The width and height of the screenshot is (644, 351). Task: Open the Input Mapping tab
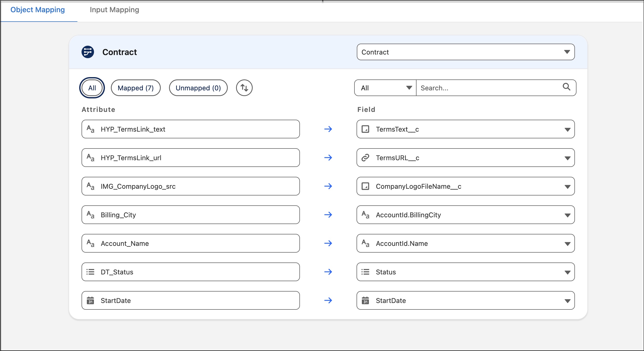tap(115, 10)
